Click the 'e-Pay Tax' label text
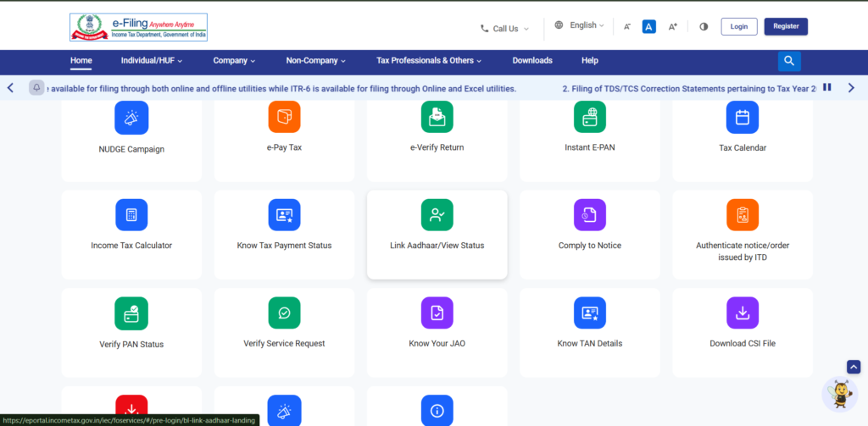The image size is (868, 426). point(284,147)
